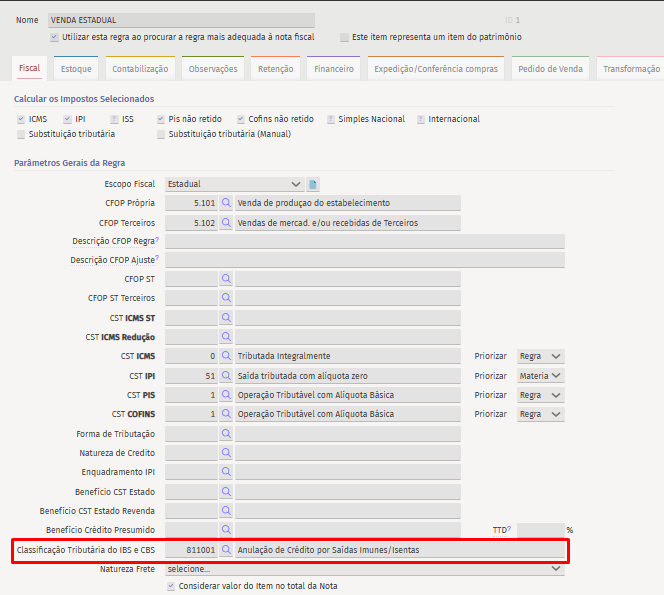Enable the Simples Nacional checkbox
This screenshot has width=664, height=595.
coord(331,119)
